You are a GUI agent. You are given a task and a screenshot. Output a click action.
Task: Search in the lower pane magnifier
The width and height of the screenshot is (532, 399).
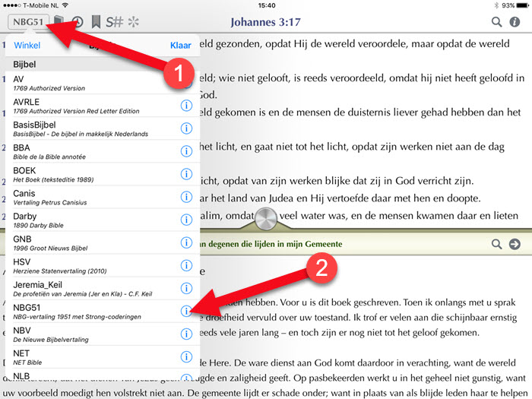click(x=497, y=244)
